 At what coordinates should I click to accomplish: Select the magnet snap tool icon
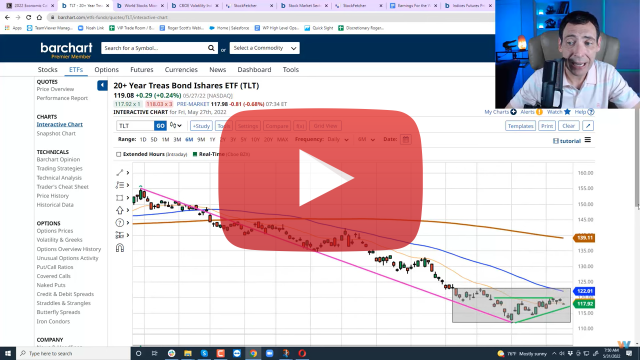(x=120, y=248)
